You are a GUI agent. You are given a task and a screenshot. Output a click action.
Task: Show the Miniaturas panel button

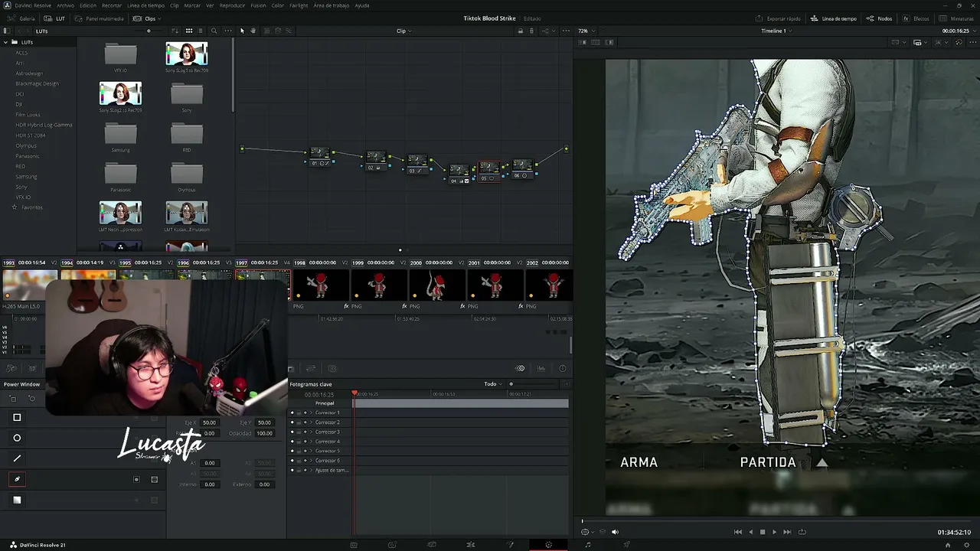pos(957,18)
